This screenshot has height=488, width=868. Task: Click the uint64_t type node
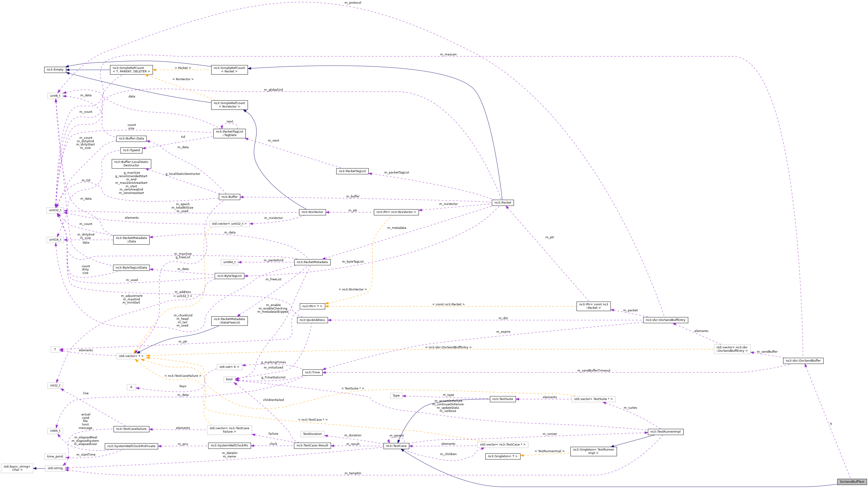pyautogui.click(x=230, y=262)
